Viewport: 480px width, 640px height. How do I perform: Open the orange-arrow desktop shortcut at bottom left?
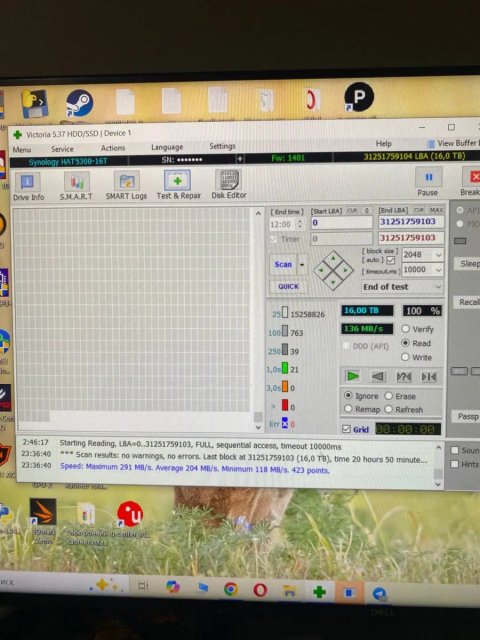[x=42, y=512]
